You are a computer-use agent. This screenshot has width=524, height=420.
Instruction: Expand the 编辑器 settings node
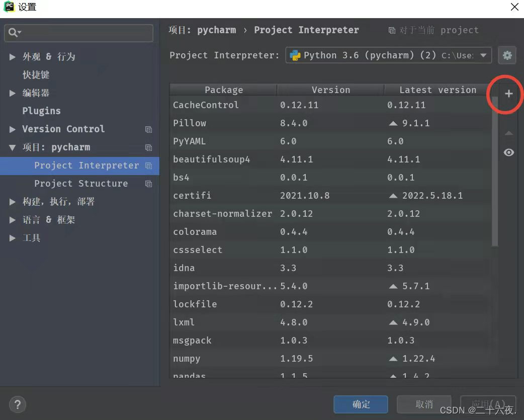click(13, 93)
